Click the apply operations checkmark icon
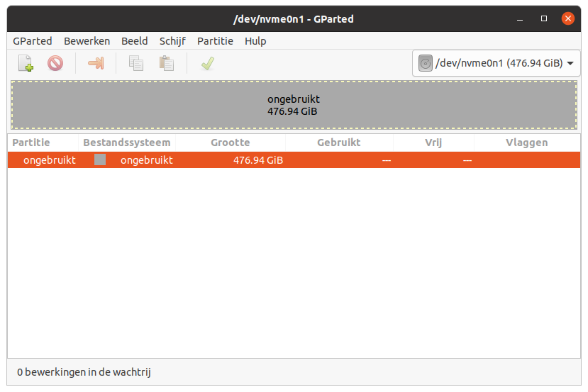This screenshot has width=588, height=392. pos(207,63)
